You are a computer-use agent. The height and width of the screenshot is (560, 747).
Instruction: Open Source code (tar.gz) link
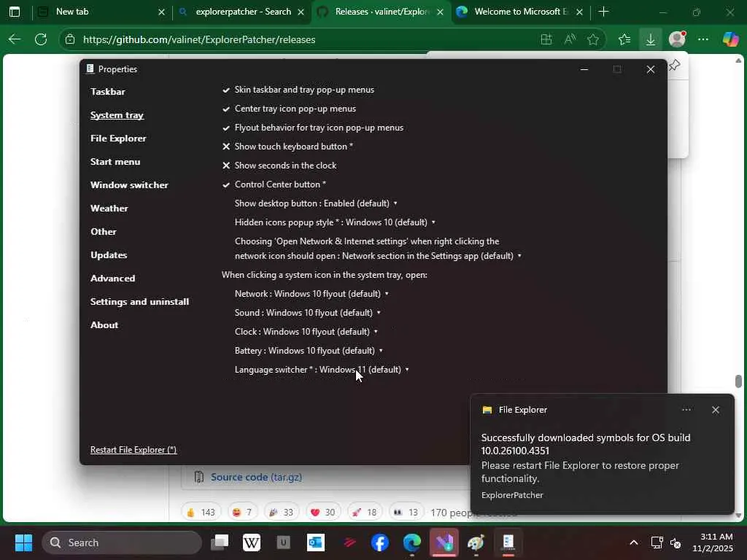(x=256, y=477)
